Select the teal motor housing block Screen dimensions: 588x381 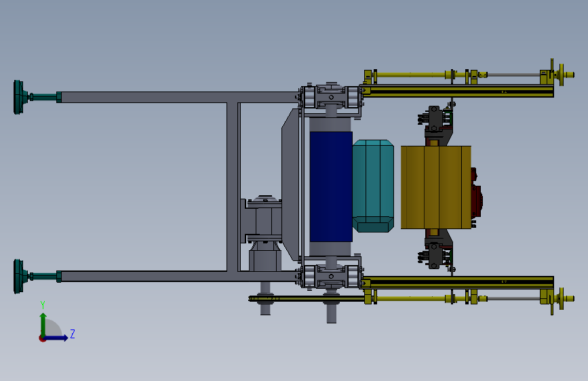[x=373, y=186]
